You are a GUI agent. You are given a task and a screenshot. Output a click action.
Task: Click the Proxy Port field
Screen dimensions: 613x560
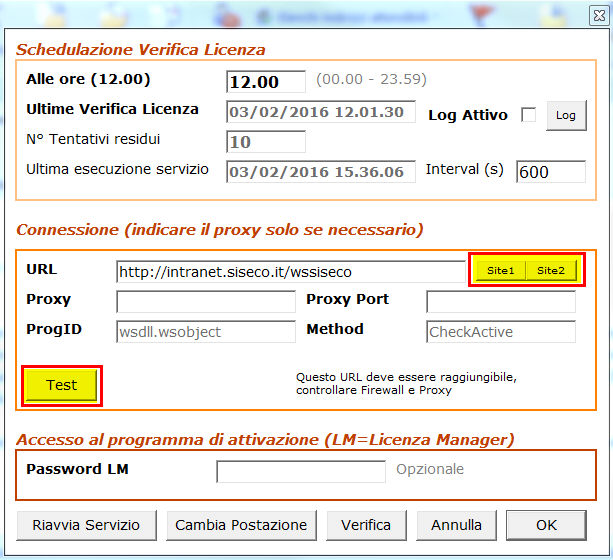click(x=500, y=301)
